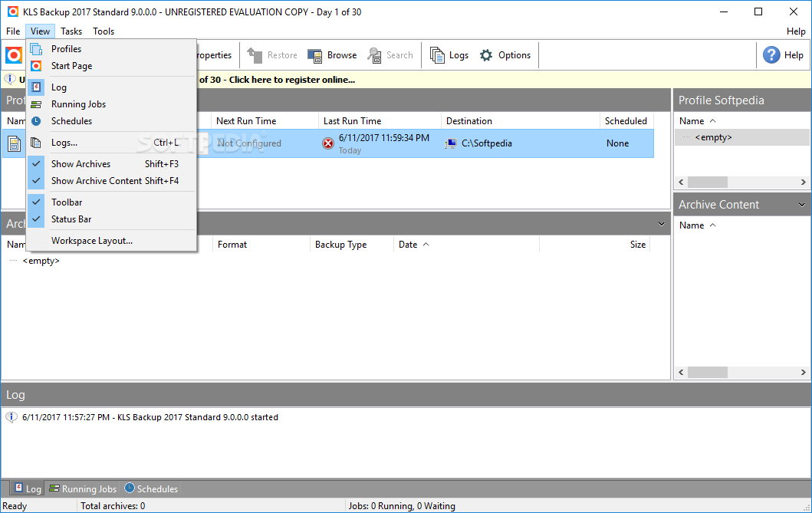This screenshot has height=513, width=812.
Task: Click the computer icon beside C:\Softpedia
Action: click(451, 143)
